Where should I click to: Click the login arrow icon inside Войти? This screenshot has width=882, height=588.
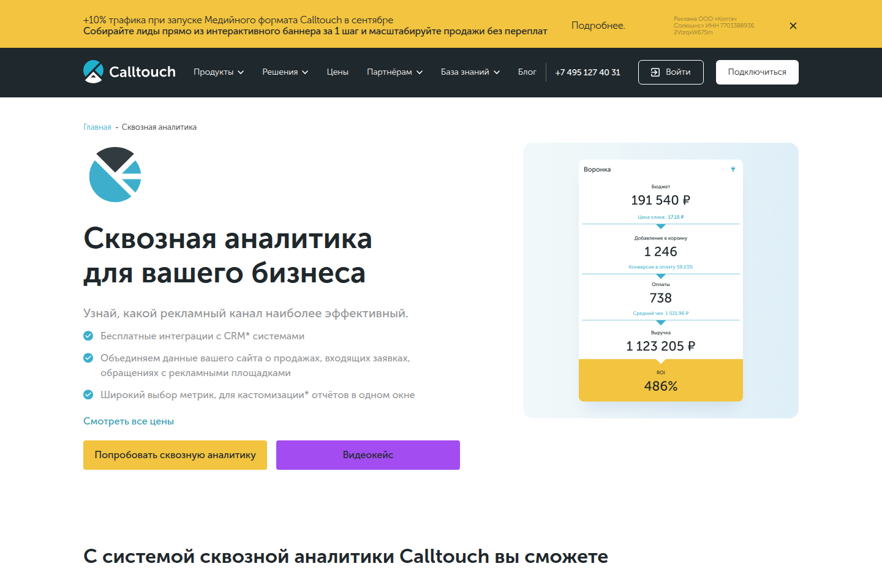(655, 72)
